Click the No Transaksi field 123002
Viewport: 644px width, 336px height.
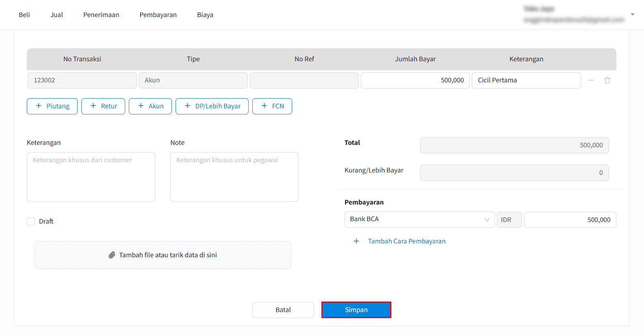pyautogui.click(x=82, y=80)
